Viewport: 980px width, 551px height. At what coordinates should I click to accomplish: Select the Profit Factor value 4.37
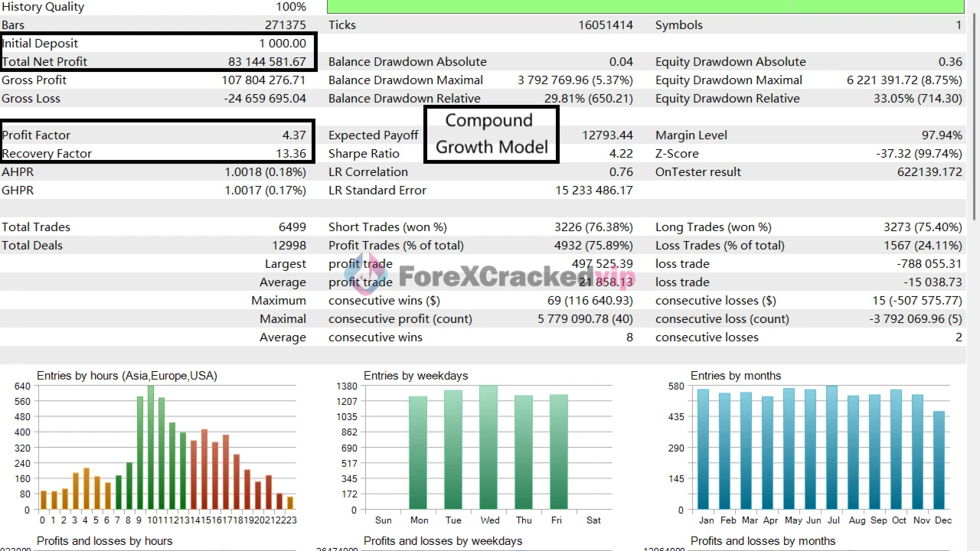(x=294, y=135)
